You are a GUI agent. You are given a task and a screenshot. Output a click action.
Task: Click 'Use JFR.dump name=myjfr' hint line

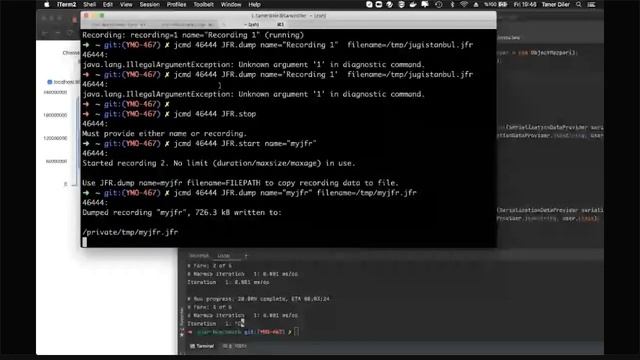(240, 183)
